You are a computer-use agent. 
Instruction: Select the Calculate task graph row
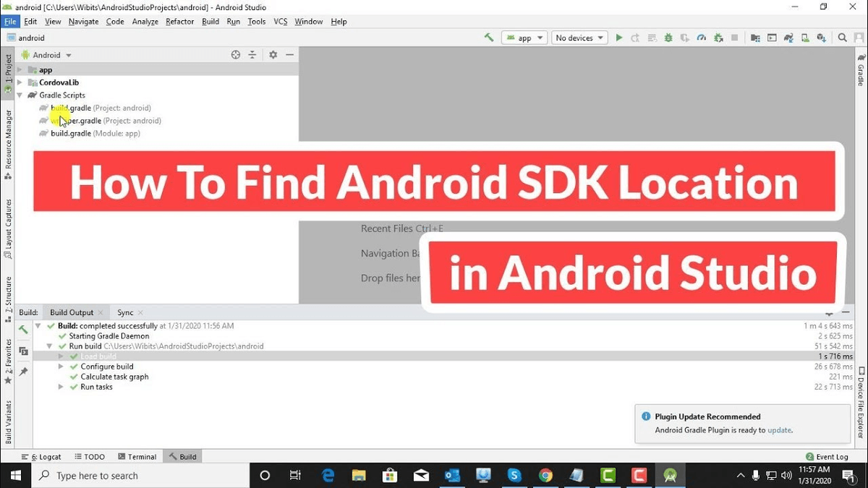pos(114,377)
